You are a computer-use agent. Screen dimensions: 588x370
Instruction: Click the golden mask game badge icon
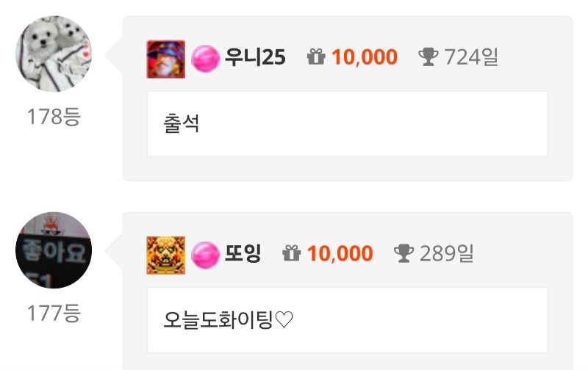click(x=166, y=255)
